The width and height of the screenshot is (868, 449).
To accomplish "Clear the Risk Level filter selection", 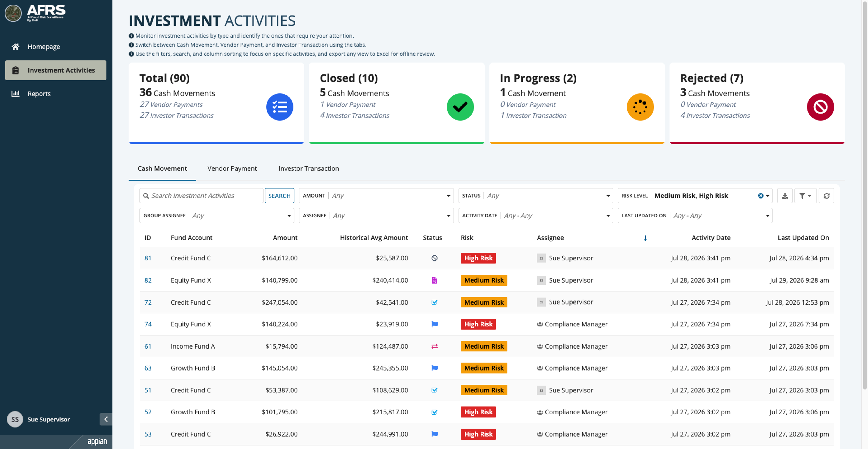I will pyautogui.click(x=760, y=196).
